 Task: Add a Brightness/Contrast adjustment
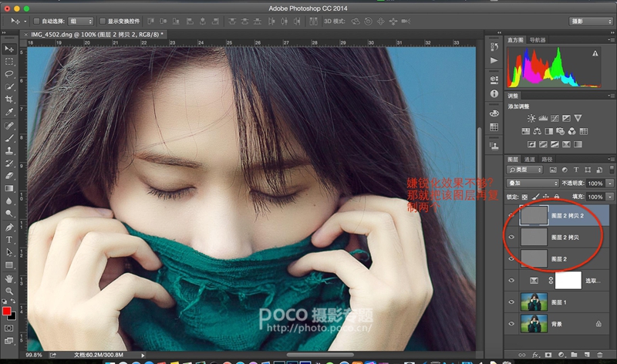click(531, 118)
